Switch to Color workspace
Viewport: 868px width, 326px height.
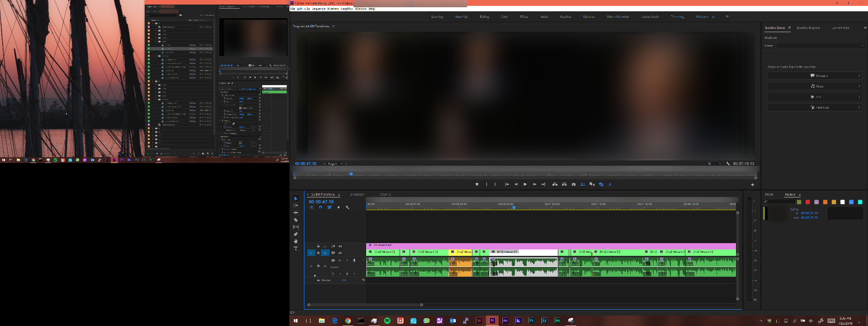tap(505, 16)
